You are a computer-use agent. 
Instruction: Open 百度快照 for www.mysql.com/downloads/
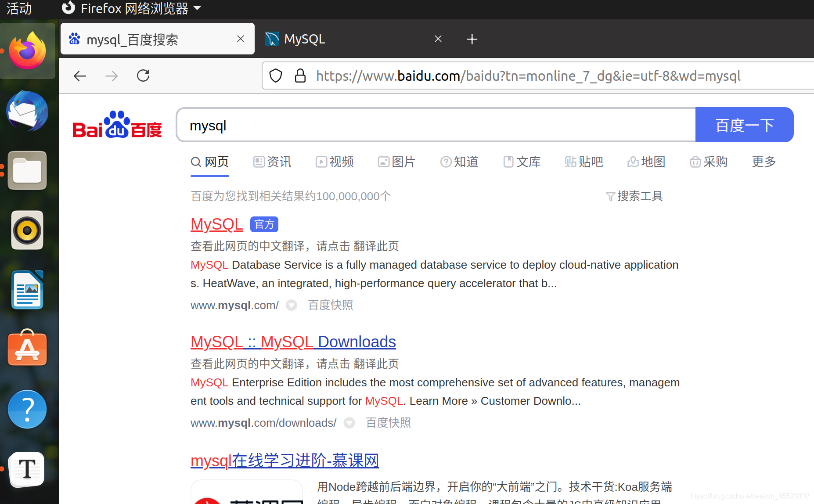(389, 423)
